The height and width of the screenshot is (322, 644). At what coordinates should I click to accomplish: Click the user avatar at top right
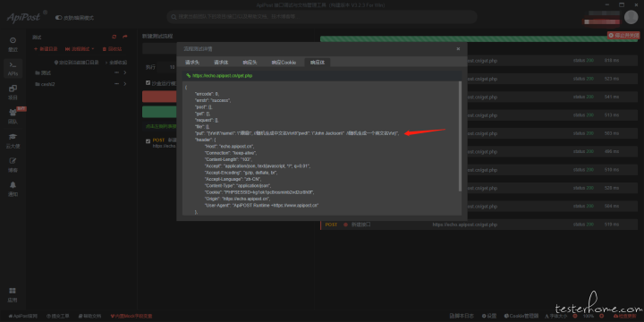click(x=631, y=17)
